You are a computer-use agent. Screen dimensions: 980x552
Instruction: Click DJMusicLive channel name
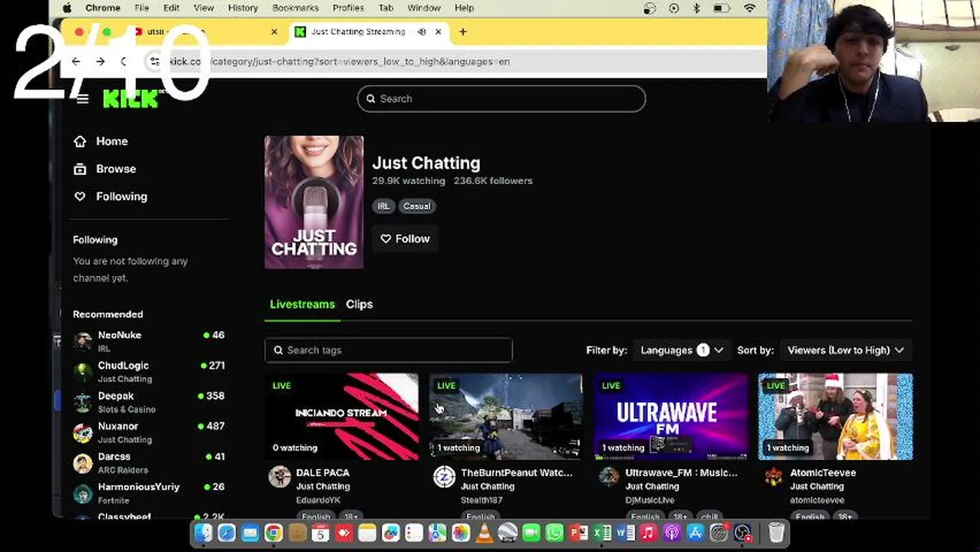pos(650,500)
